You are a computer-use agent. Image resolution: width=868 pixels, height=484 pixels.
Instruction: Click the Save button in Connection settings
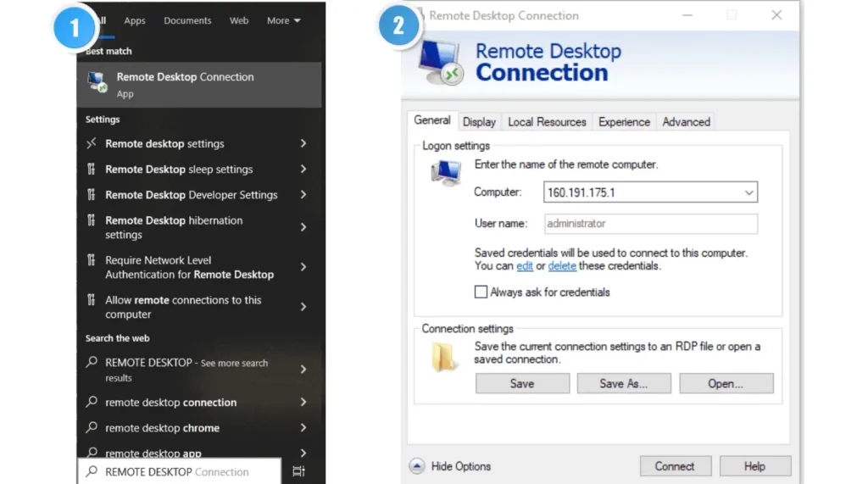522,383
